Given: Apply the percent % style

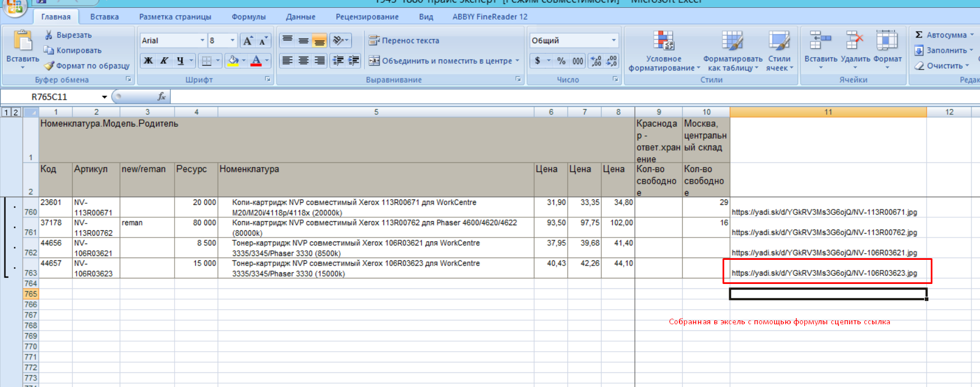Looking at the screenshot, I should click(561, 60).
